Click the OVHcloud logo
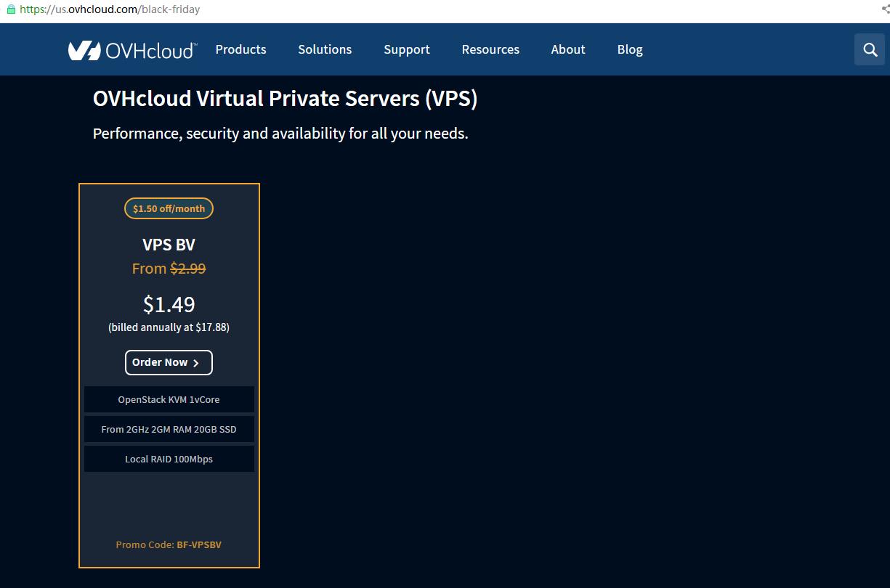 point(132,50)
